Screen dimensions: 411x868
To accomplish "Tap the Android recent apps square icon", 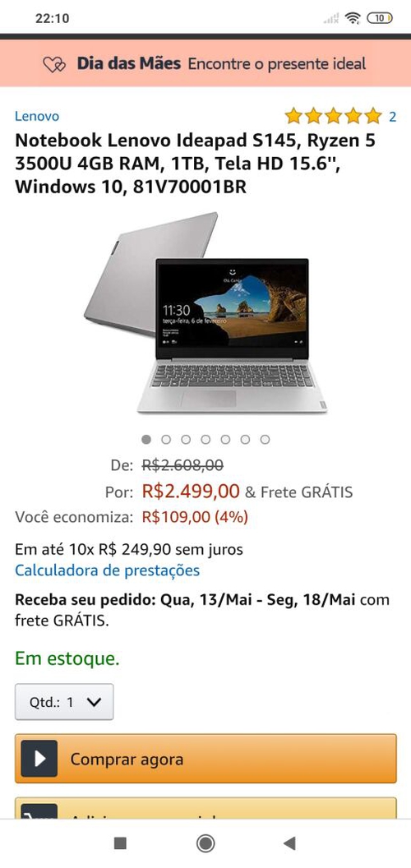I will point(120,843).
